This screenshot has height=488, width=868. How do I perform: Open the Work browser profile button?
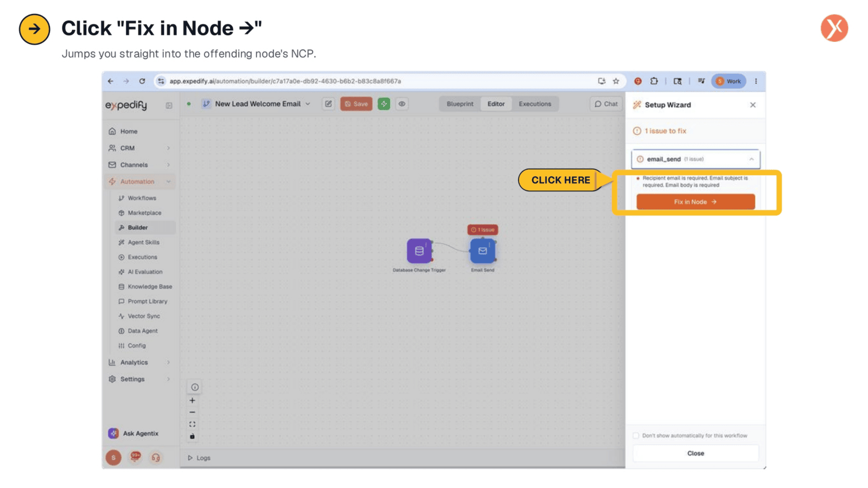[729, 81]
